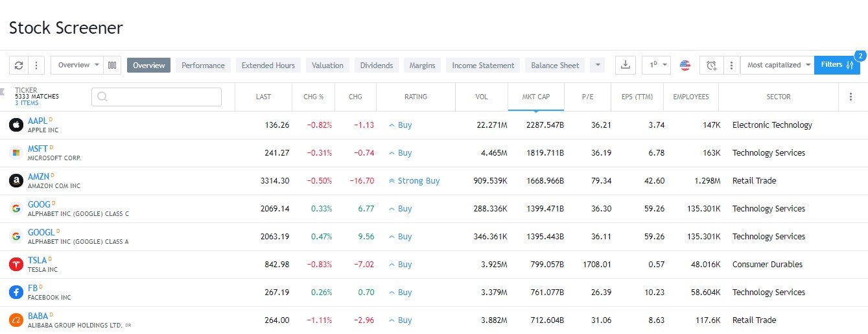Sort by the CHG column header
The height and width of the screenshot is (334, 868).
(x=355, y=97)
